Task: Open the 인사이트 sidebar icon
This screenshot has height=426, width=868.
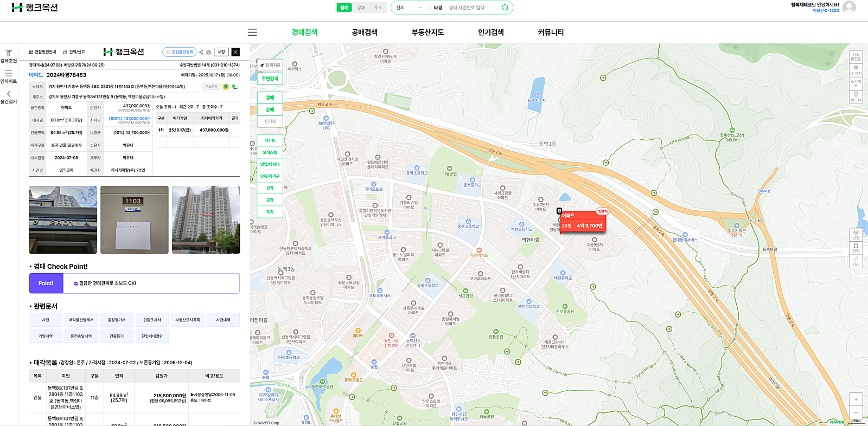Action: click(9, 73)
